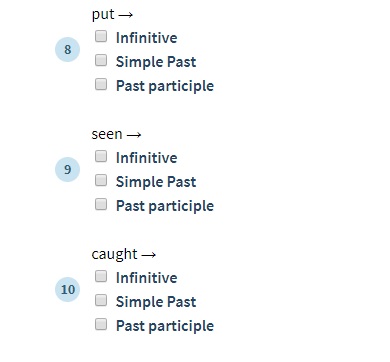390x362 pixels.
Task: Select Past participle checkbox for caught
Action: point(101,324)
